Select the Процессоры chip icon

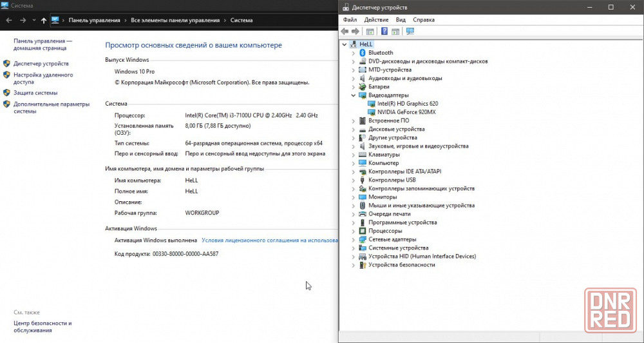point(362,231)
